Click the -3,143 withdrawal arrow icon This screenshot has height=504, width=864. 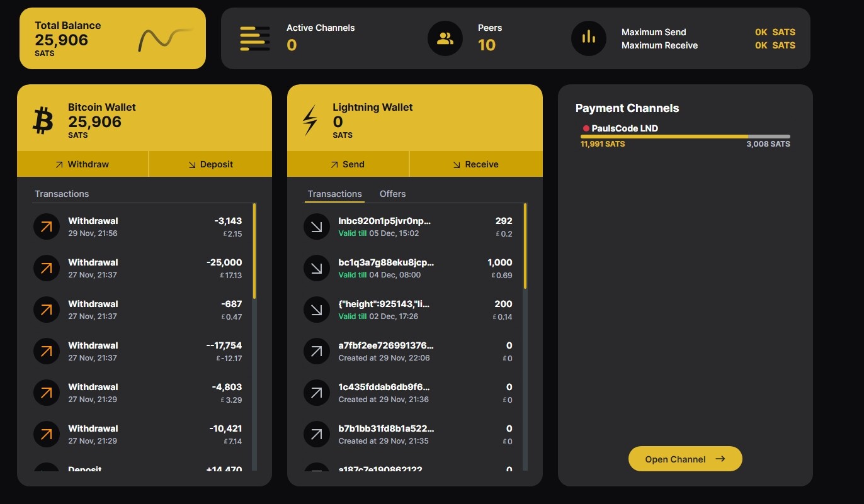(46, 227)
